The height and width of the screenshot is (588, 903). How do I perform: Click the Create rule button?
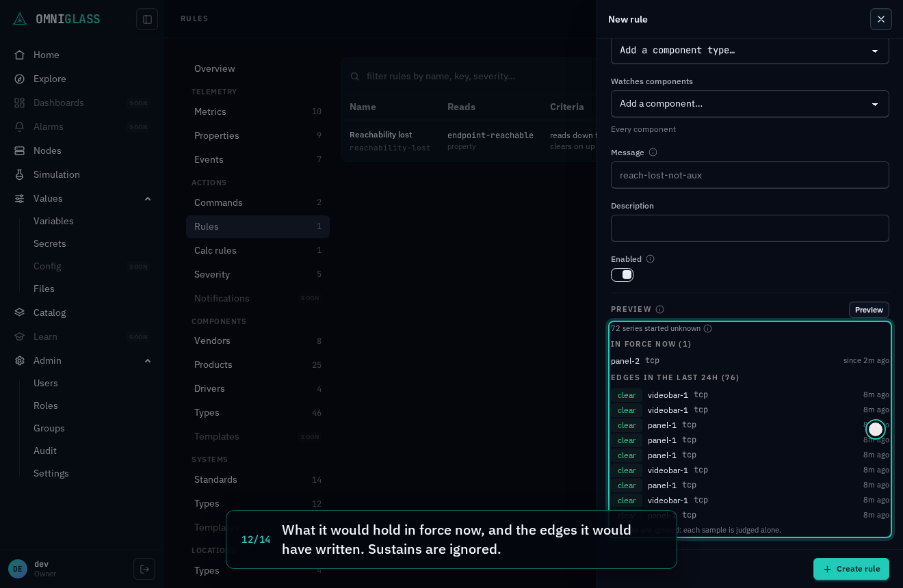click(x=851, y=569)
